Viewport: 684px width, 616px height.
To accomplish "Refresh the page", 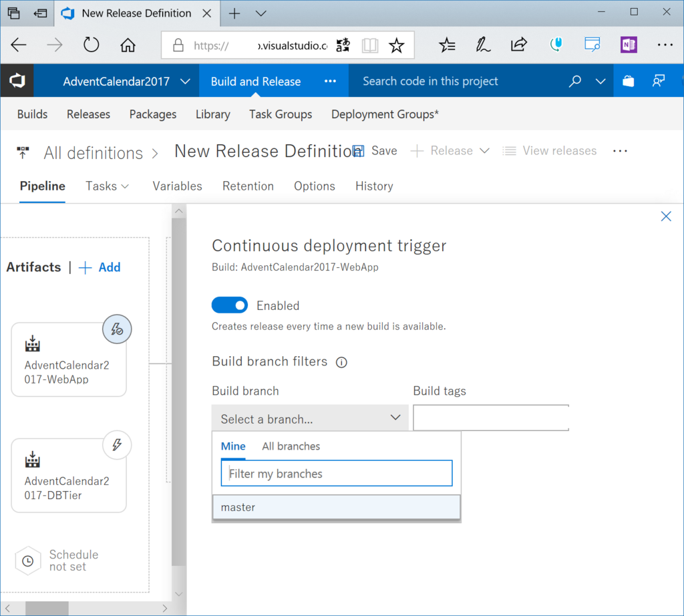I will (x=91, y=45).
